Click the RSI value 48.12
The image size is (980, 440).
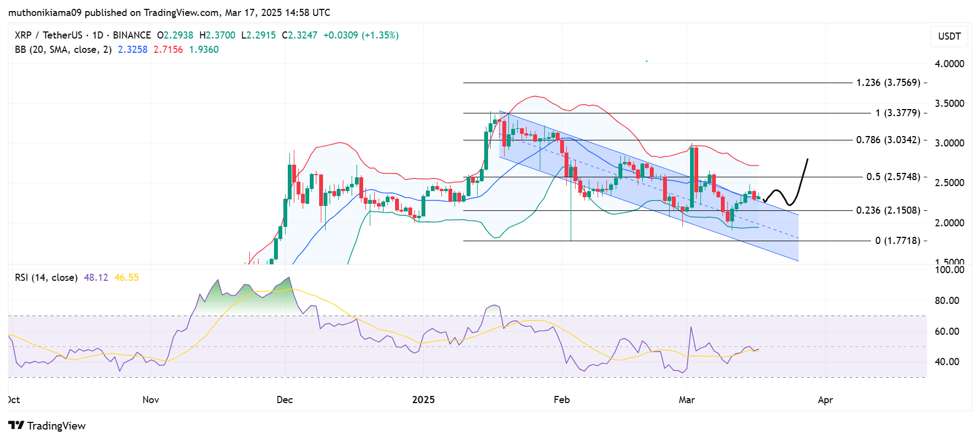96,278
